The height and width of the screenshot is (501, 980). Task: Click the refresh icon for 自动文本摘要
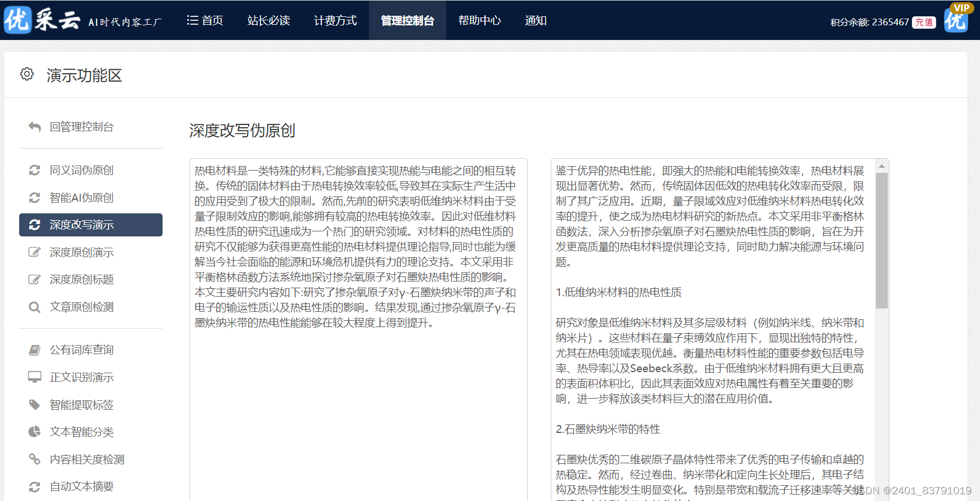(x=35, y=486)
